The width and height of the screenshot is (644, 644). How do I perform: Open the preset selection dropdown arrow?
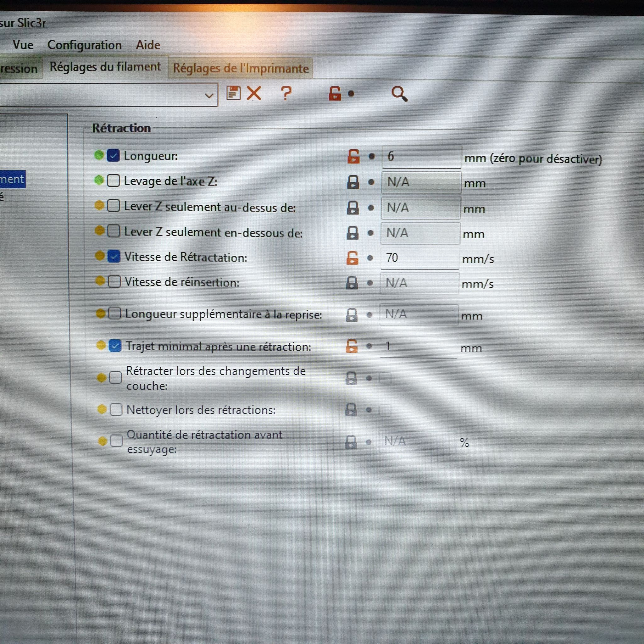[x=209, y=96]
